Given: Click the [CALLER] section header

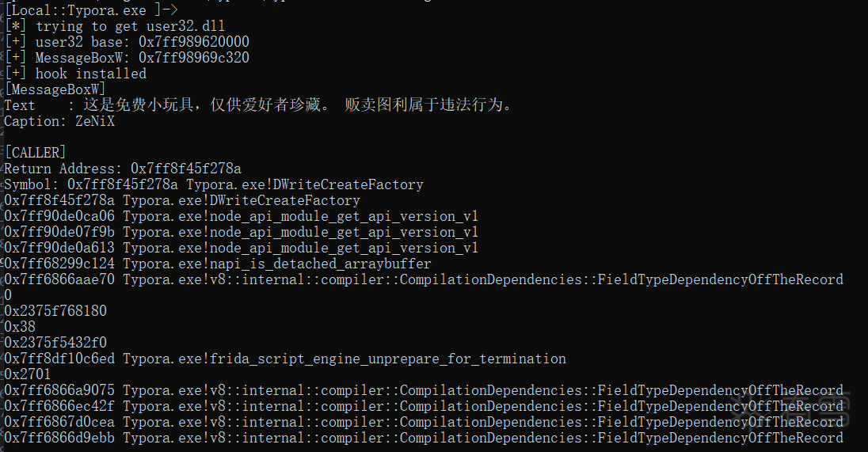Looking at the screenshot, I should 36,153.
